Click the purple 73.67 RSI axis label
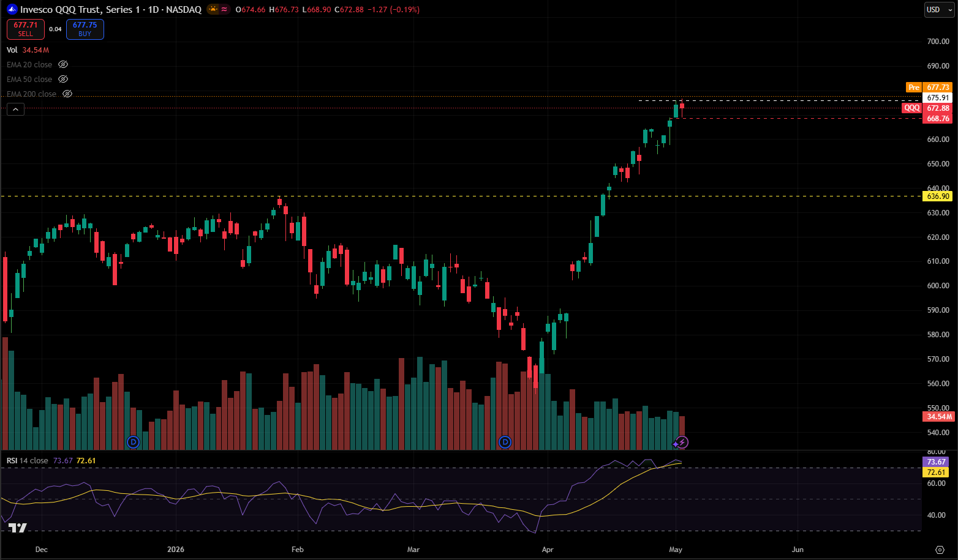Image resolution: width=958 pixels, height=560 pixels. click(x=936, y=462)
